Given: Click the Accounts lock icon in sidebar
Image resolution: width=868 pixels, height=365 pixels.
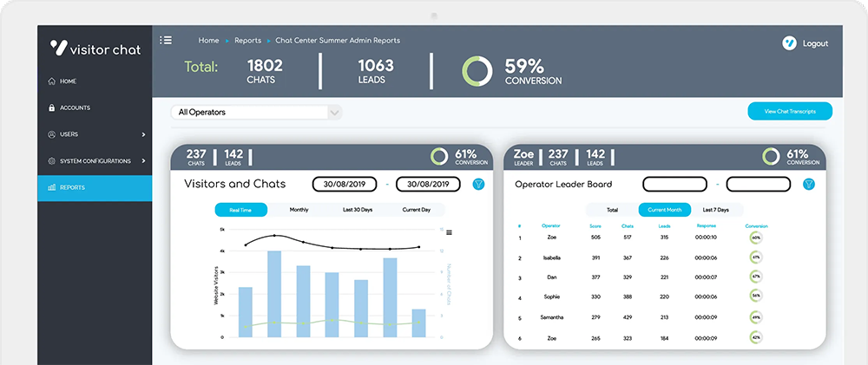Looking at the screenshot, I should pos(52,108).
